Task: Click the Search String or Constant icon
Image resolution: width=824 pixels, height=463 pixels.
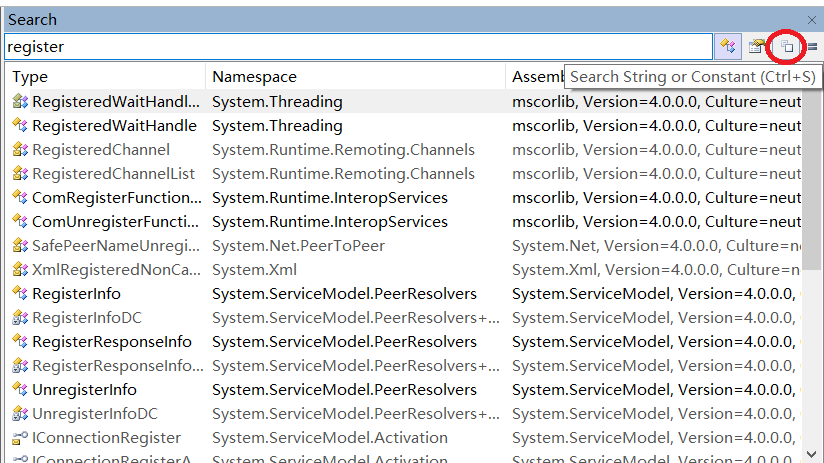Action: (787, 46)
